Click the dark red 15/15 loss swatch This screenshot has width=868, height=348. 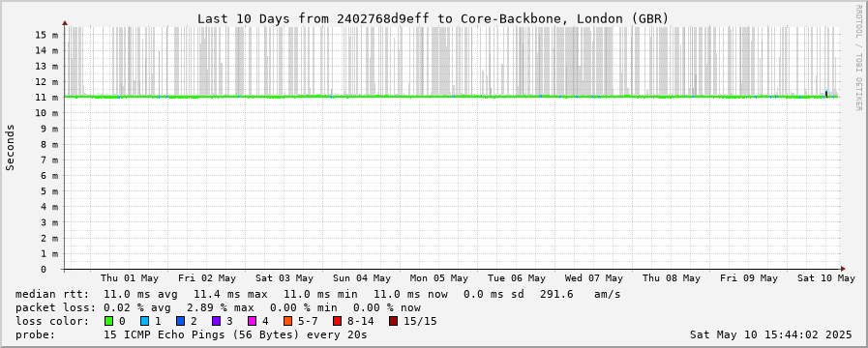[x=393, y=321]
